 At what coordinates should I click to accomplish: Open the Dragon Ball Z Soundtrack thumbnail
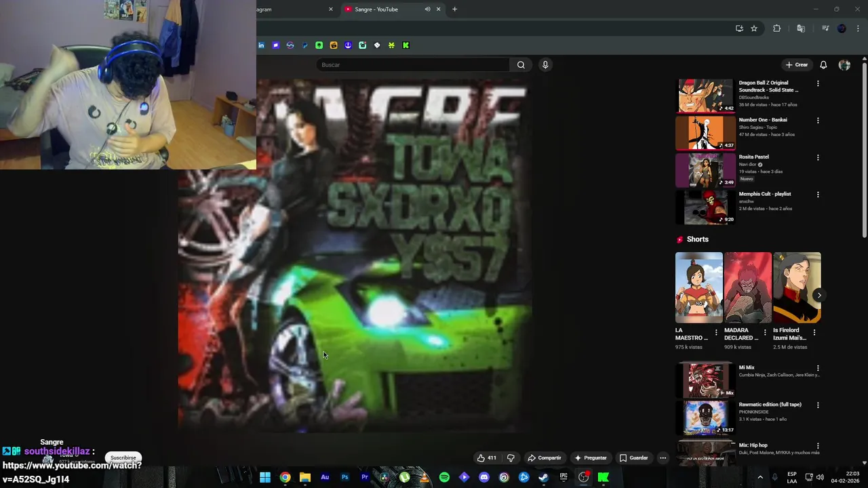tap(705, 96)
